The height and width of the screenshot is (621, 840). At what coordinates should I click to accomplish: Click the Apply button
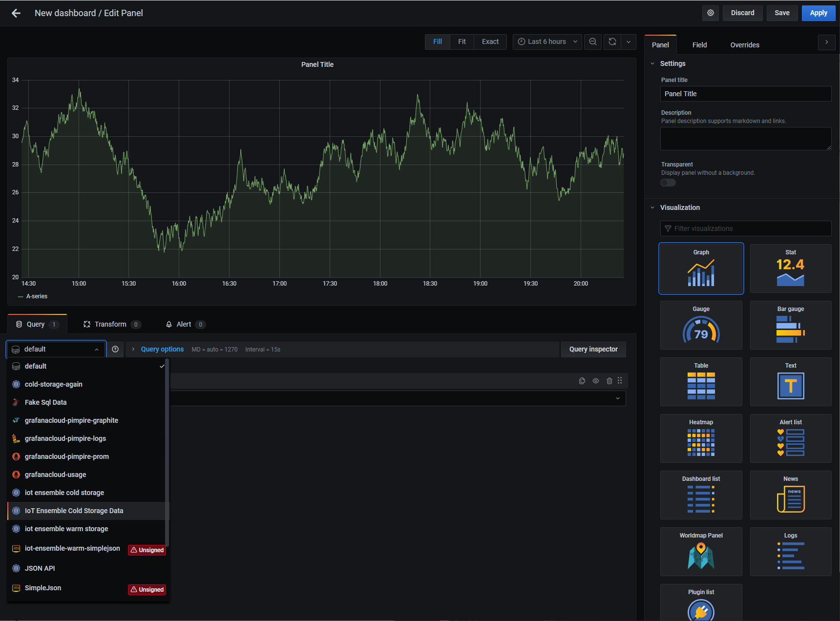pos(819,13)
